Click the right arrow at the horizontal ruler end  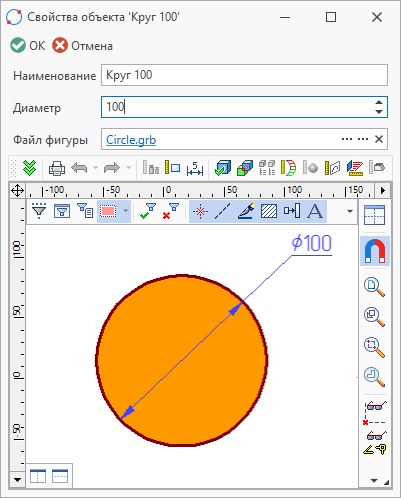pyautogui.click(x=383, y=191)
